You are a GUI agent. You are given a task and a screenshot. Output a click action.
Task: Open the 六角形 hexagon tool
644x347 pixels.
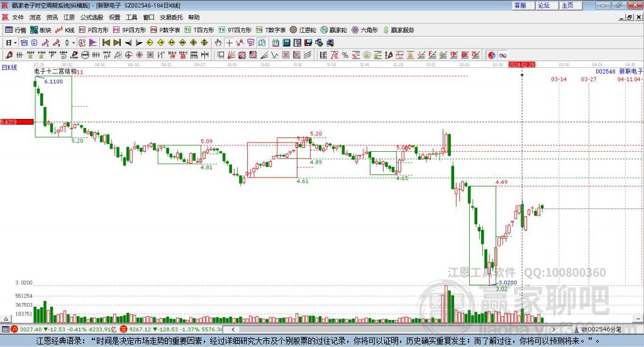(x=365, y=30)
